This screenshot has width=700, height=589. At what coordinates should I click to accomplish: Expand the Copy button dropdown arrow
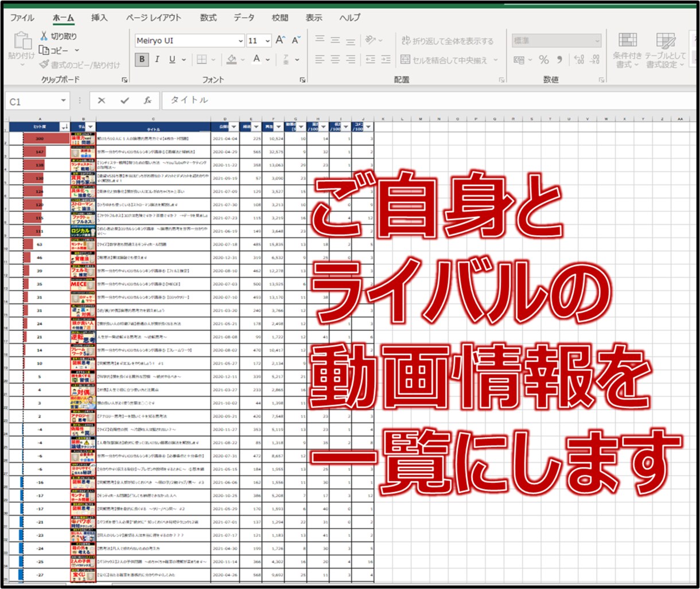tap(77, 50)
